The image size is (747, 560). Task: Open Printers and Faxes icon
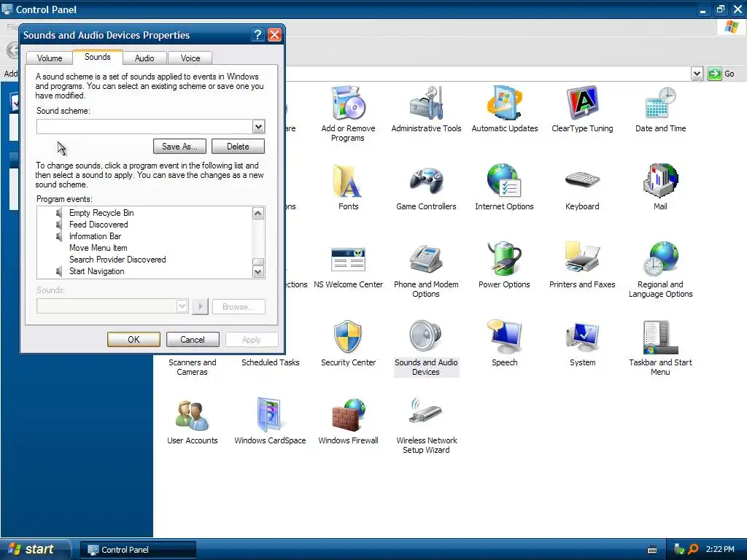point(582,257)
